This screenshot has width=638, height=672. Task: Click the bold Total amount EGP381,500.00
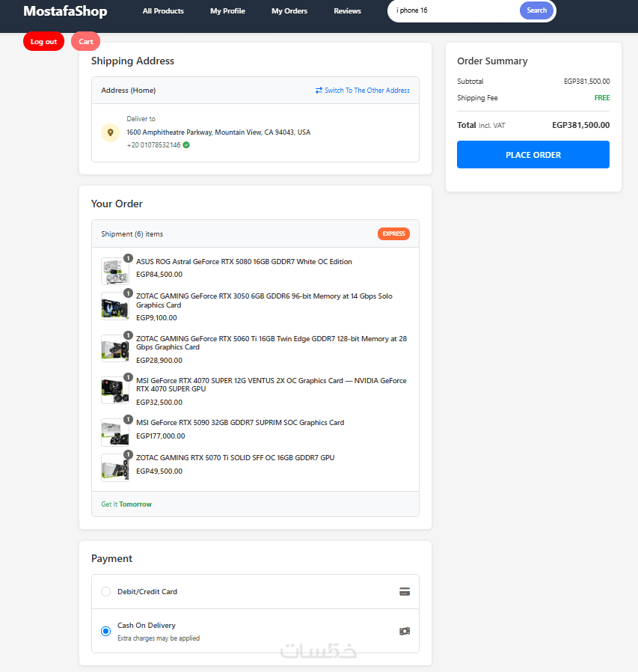[x=580, y=125]
